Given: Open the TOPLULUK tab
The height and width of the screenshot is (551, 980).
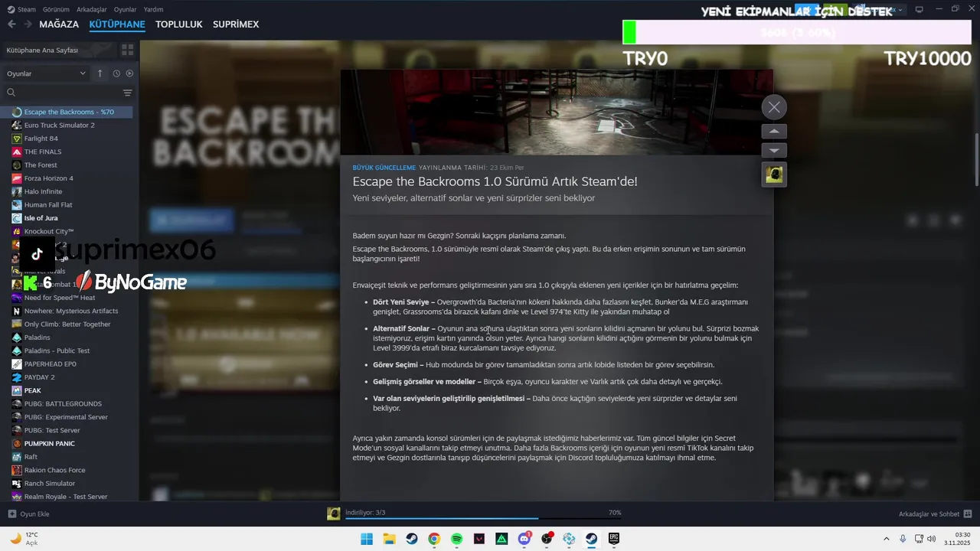Looking at the screenshot, I should pyautogui.click(x=179, y=24).
